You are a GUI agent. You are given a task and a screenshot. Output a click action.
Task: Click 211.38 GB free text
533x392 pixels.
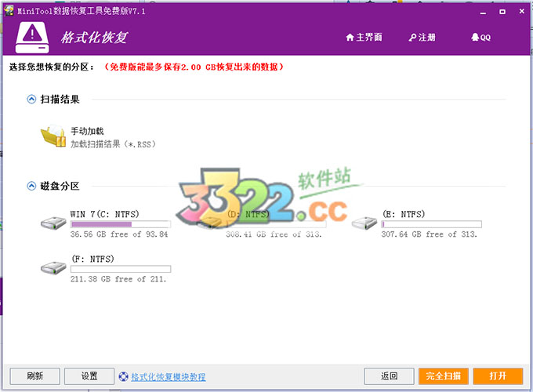118,279
